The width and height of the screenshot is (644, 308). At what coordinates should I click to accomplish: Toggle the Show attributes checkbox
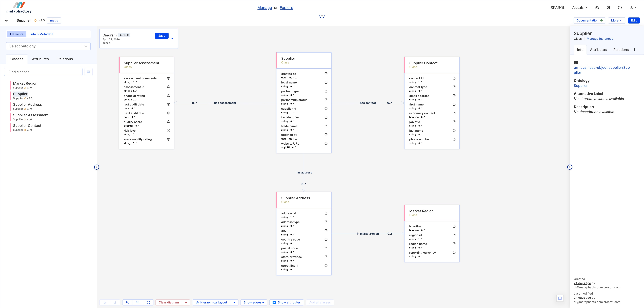274,302
